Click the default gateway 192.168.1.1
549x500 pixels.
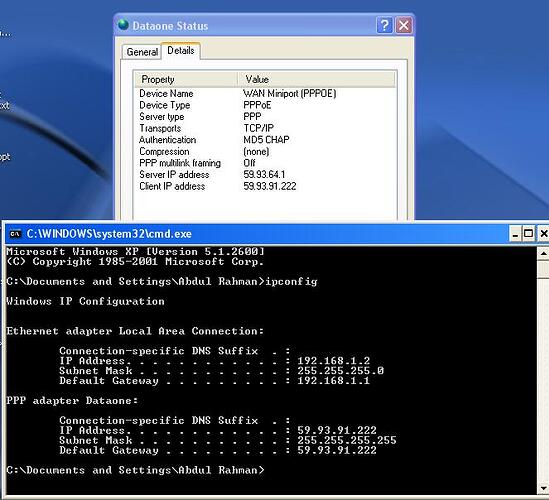point(334,381)
